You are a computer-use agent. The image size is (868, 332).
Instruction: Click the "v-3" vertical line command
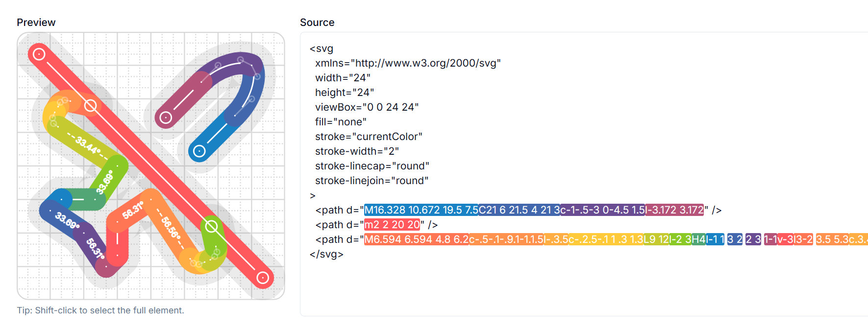(785, 239)
